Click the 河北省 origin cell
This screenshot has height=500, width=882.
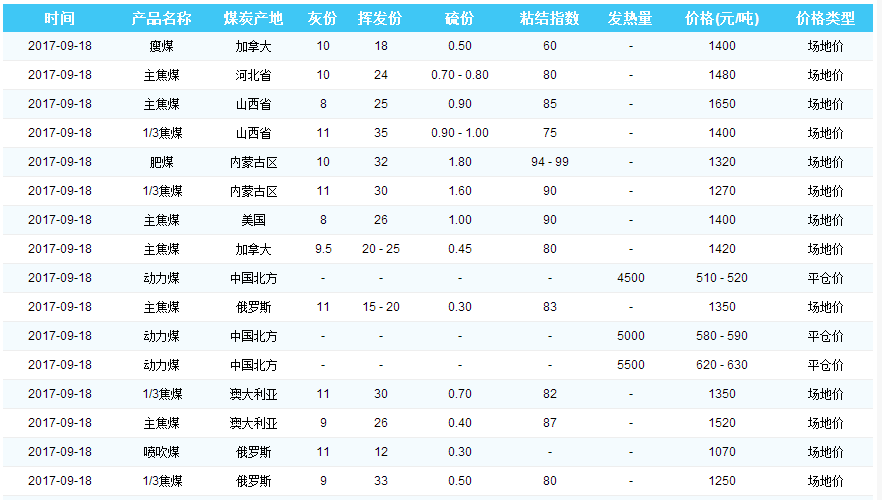coord(253,75)
